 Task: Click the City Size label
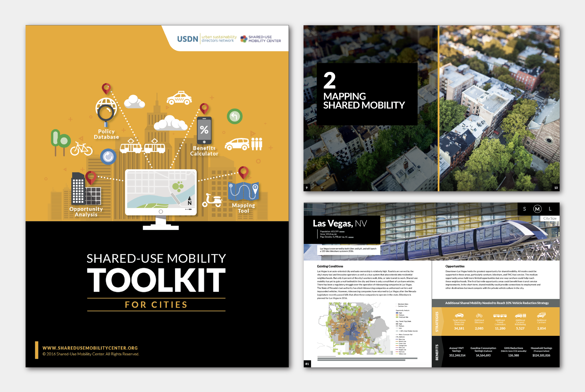(550, 218)
